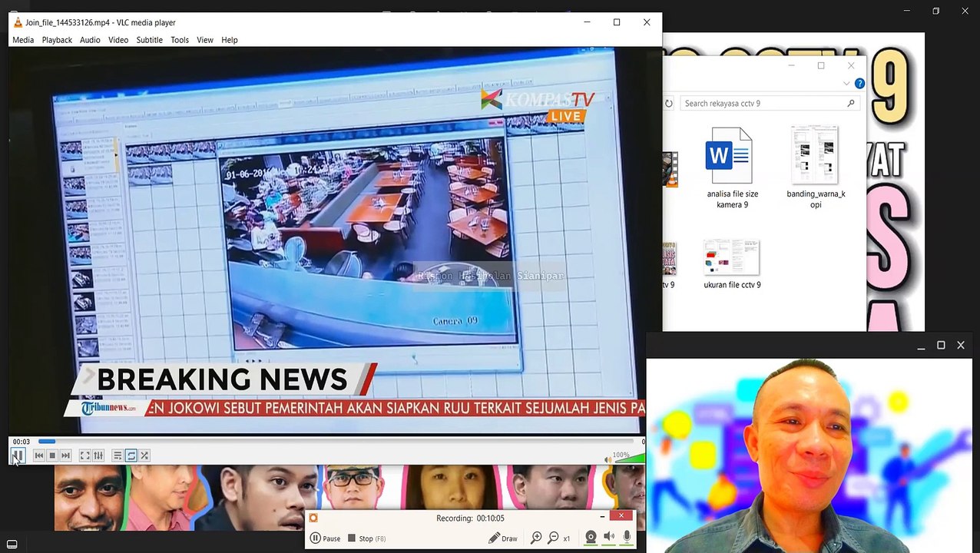Click the recorder app logo icon
980x553 pixels.
pyautogui.click(x=313, y=518)
